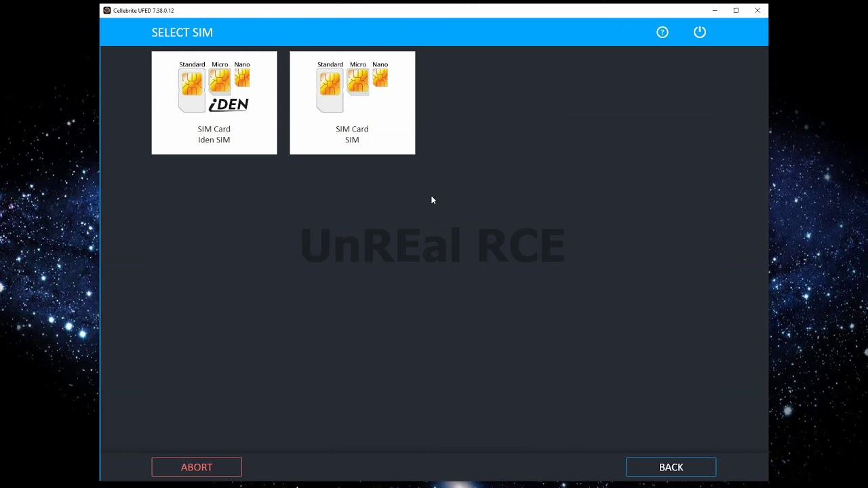
Task: Click the ABORT button
Action: tap(197, 467)
